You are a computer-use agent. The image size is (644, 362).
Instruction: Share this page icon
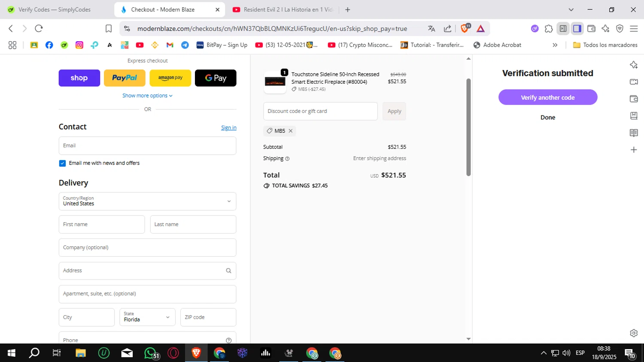pos(447,29)
